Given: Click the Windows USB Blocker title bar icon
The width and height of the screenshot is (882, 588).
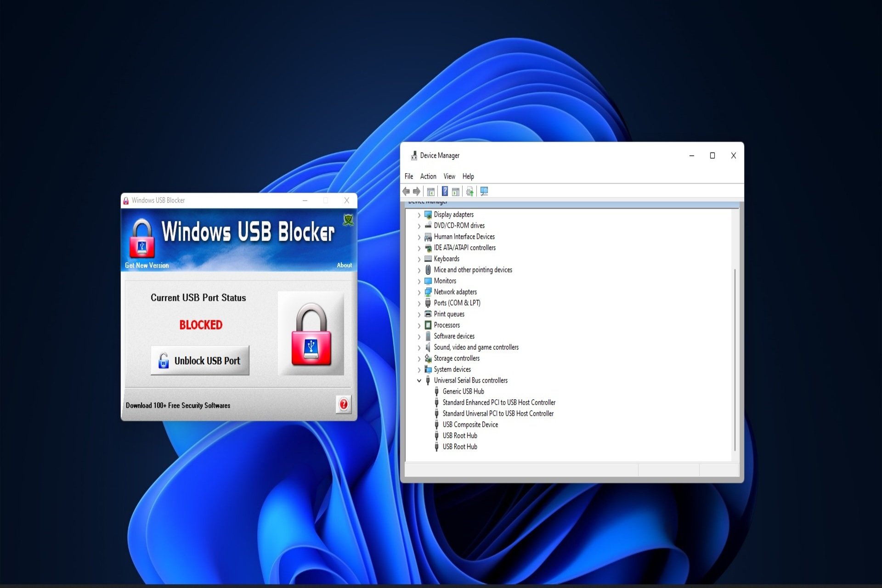Looking at the screenshot, I should 126,201.
